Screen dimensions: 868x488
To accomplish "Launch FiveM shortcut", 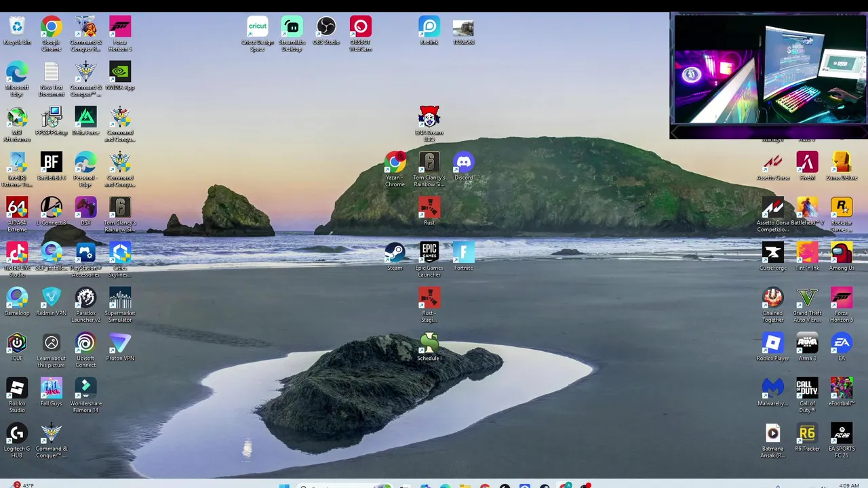I will point(807,166).
